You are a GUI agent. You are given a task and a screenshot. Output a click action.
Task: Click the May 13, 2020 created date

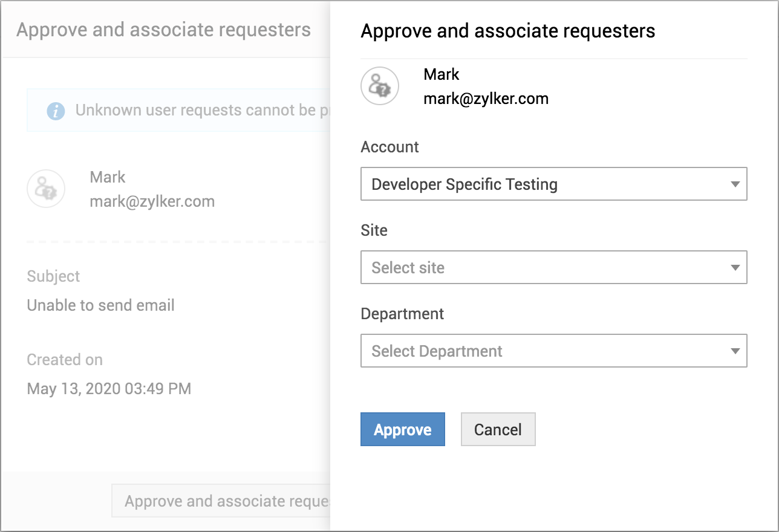pyautogui.click(x=109, y=388)
